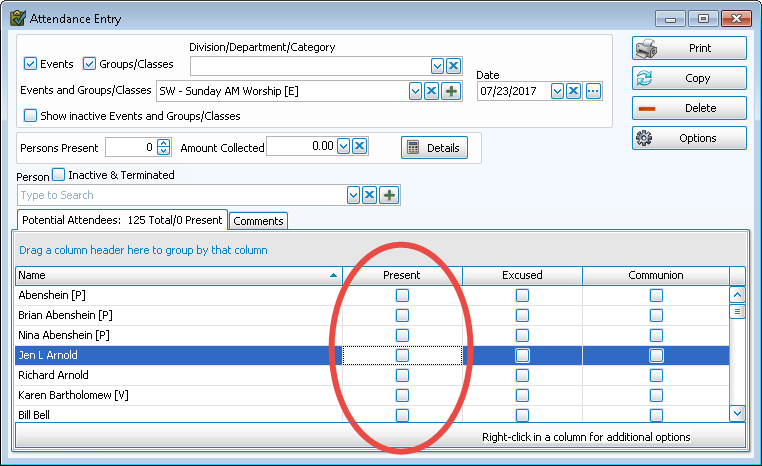Switch to the Comments tab
This screenshot has width=762, height=466.
[x=258, y=221]
